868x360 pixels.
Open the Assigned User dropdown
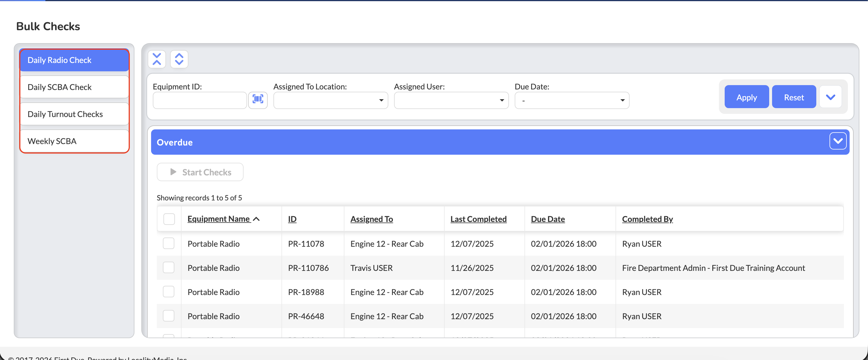[451, 100]
